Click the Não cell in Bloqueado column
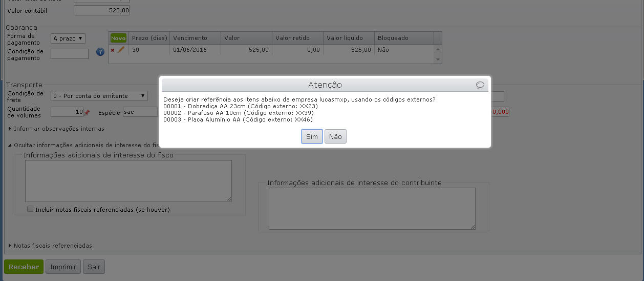 404,50
